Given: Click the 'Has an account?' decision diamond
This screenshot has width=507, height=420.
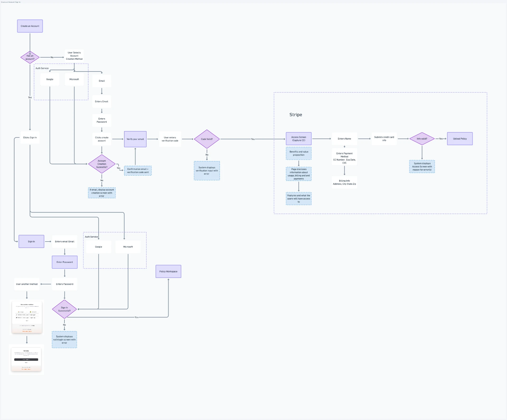Looking at the screenshot, I should [30, 57].
